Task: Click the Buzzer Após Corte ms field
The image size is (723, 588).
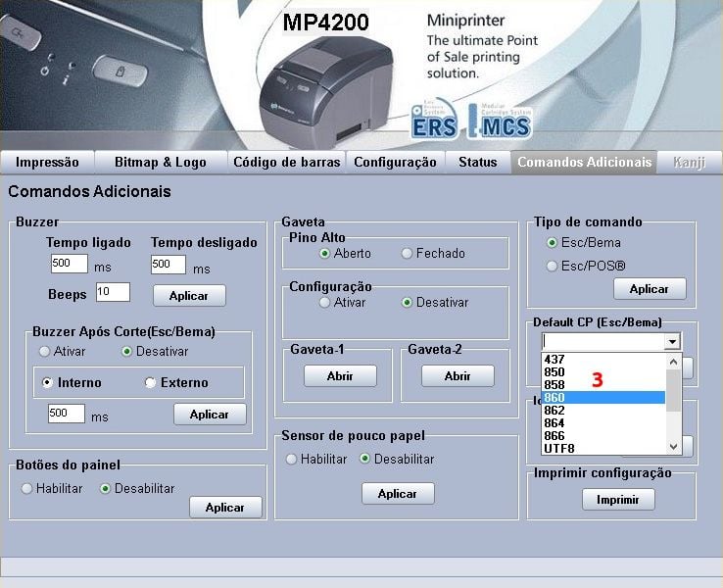Action: coord(67,414)
